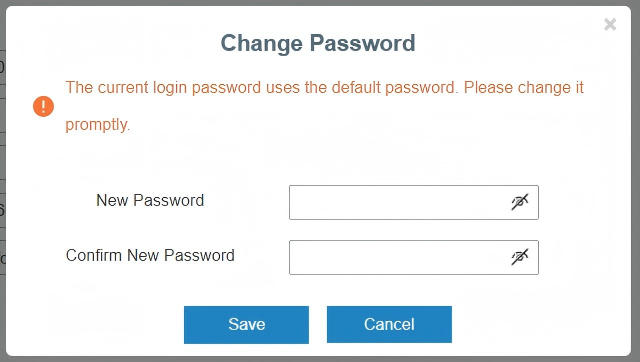Click the blue Save button label
The width and height of the screenshot is (640, 362).
click(247, 324)
